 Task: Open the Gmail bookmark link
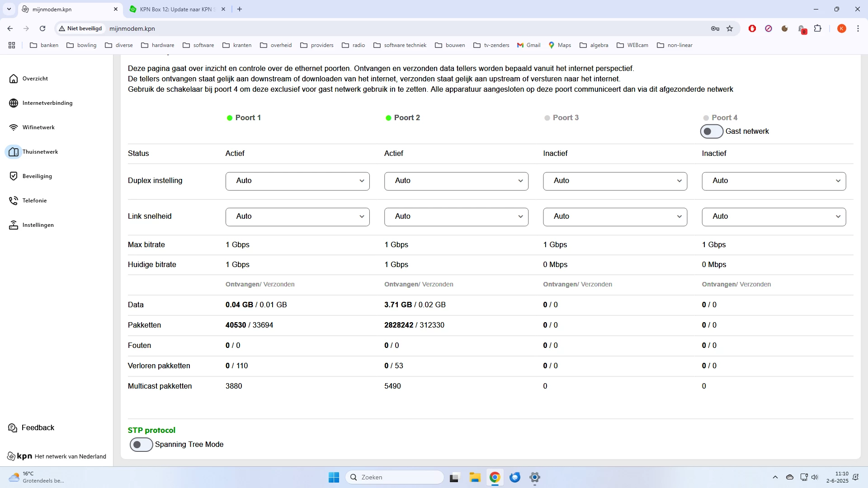point(529,45)
